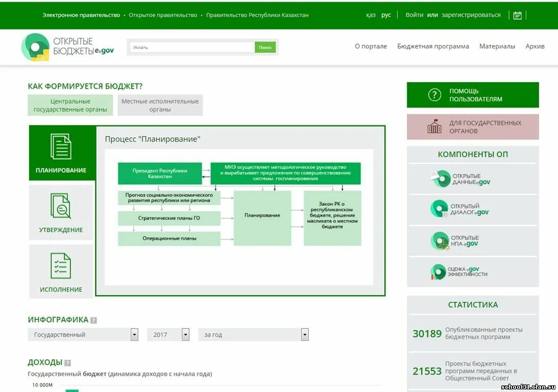Switch to Местные исполнительные органы tab
The width and height of the screenshot is (558, 392).
tap(160, 105)
